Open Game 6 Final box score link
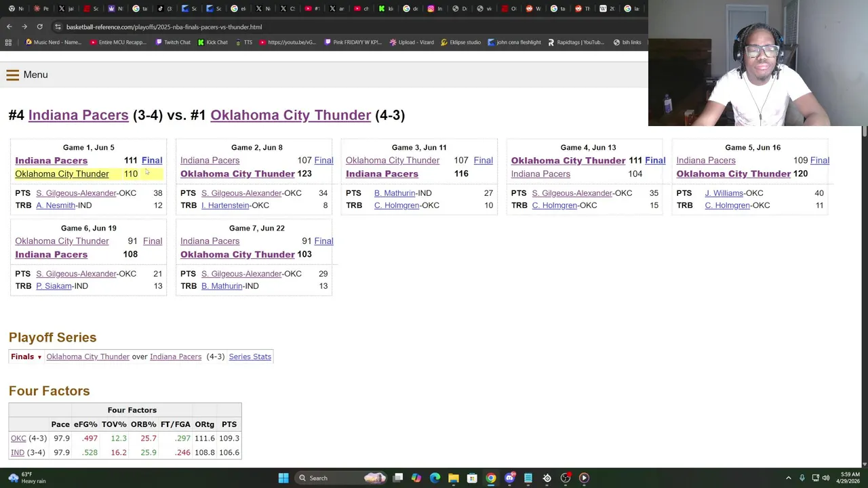 [x=153, y=241]
